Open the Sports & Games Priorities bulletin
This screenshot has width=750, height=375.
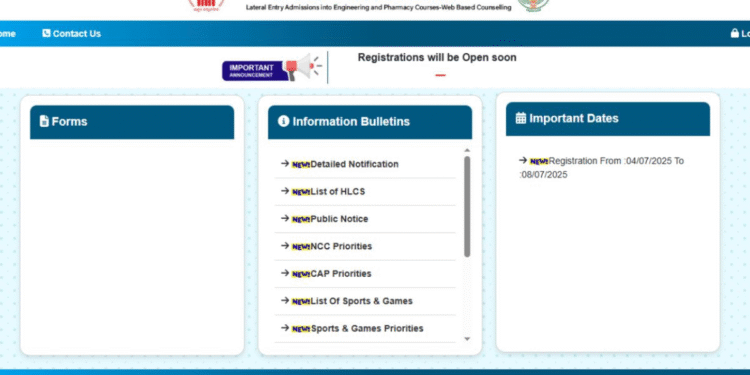[367, 329]
